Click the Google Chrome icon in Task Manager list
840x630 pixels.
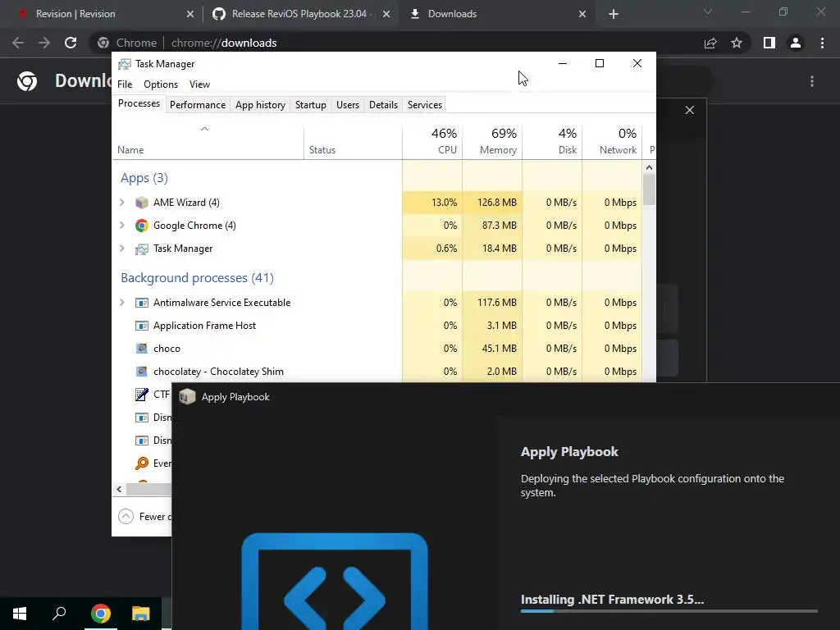(x=141, y=226)
